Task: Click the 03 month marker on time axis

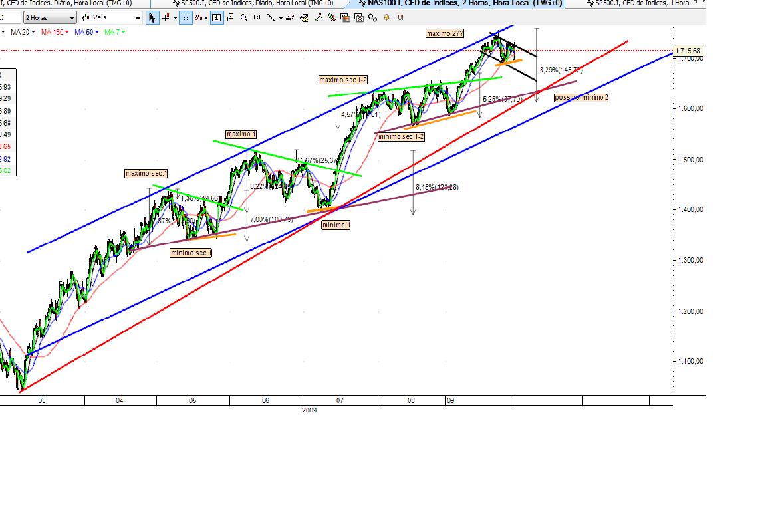Action: 42,400
